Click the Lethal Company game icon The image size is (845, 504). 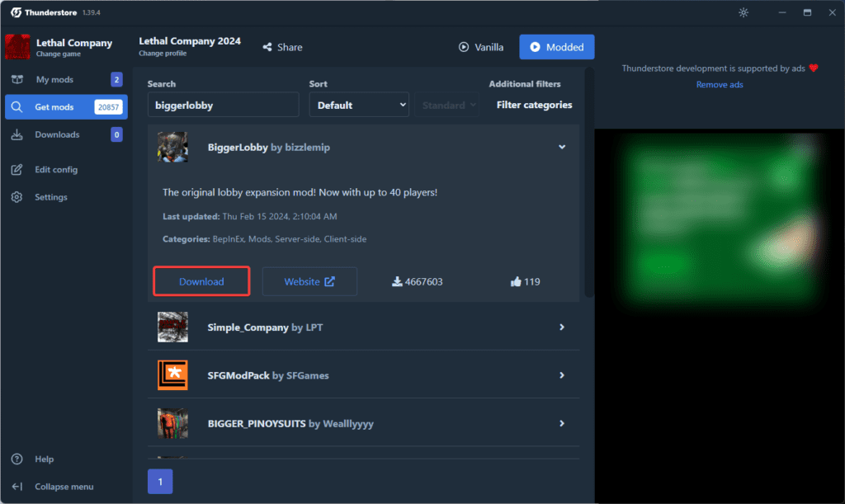(17, 47)
